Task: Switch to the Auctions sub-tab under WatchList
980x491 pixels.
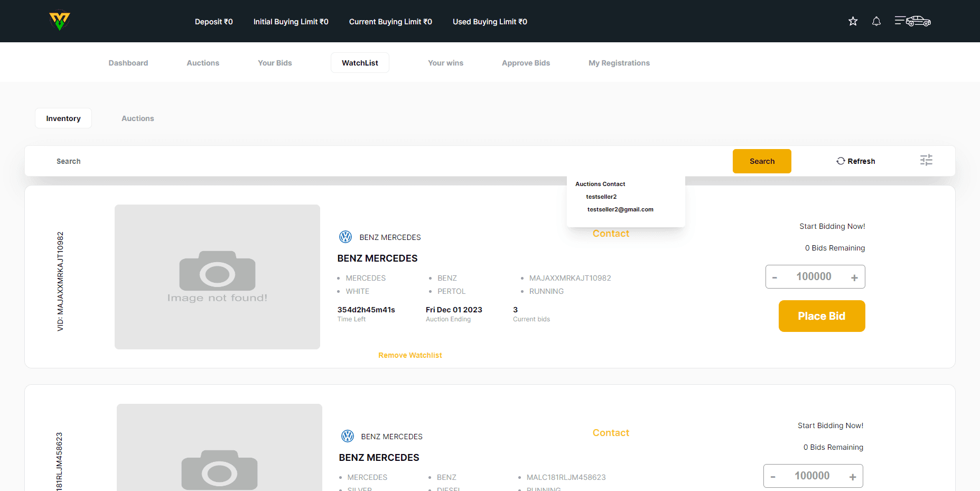Action: tap(138, 118)
